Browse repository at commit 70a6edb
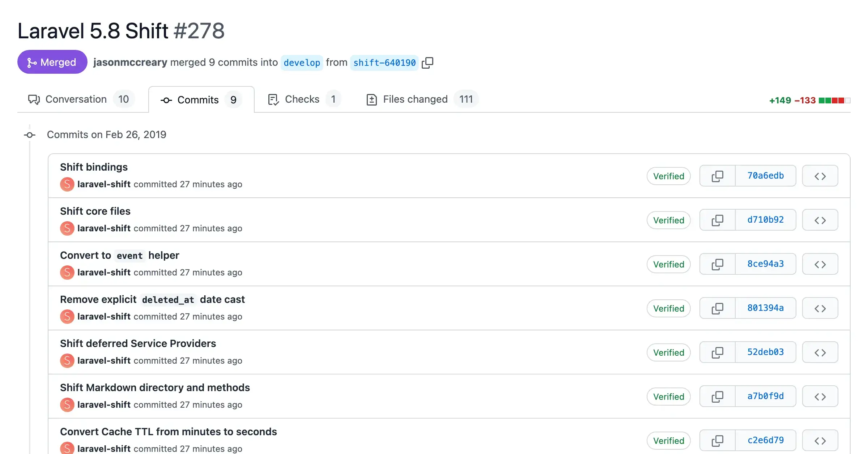The image size is (868, 454). [820, 176]
